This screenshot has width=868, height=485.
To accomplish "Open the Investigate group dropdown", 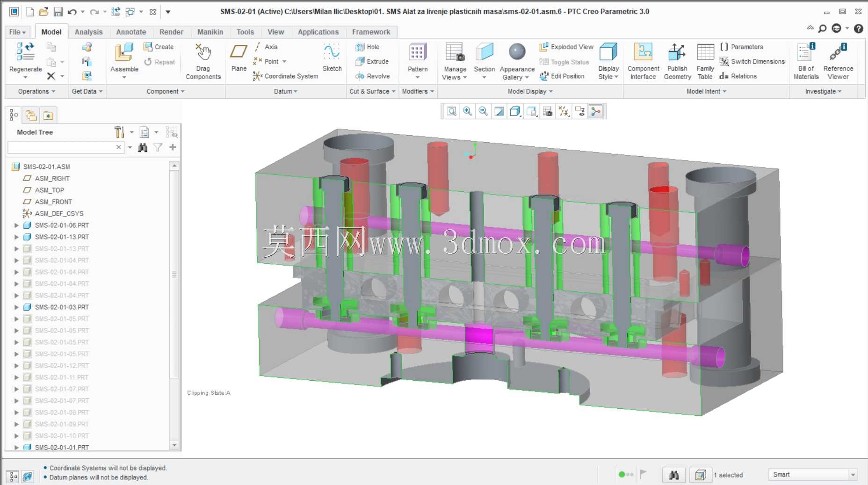I will point(823,91).
